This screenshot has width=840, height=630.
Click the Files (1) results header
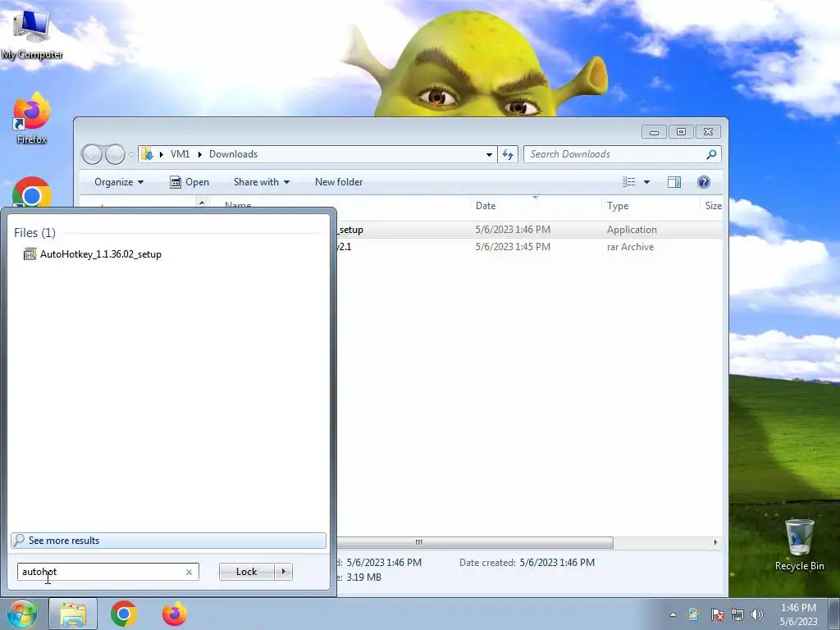[34, 232]
